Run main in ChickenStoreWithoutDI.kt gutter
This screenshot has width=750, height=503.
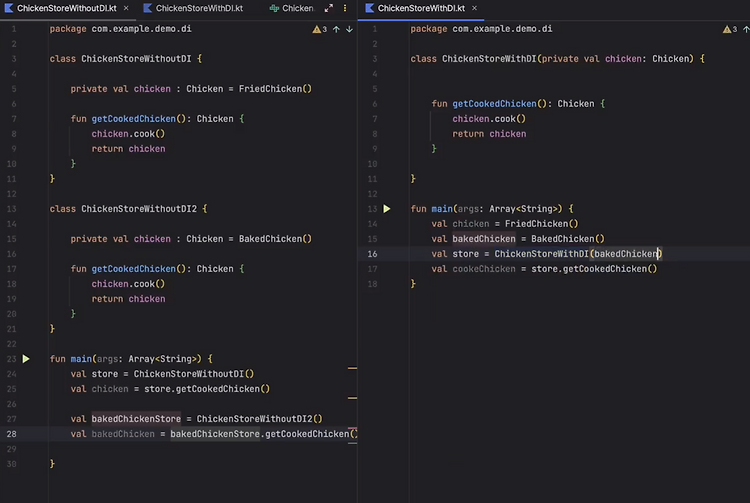coord(26,359)
